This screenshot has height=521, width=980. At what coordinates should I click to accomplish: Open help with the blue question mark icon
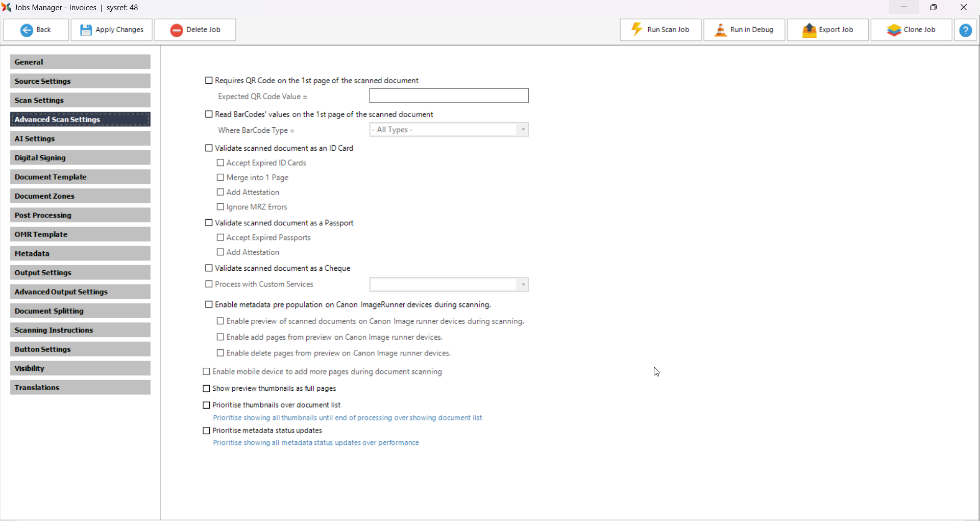[965, 30]
